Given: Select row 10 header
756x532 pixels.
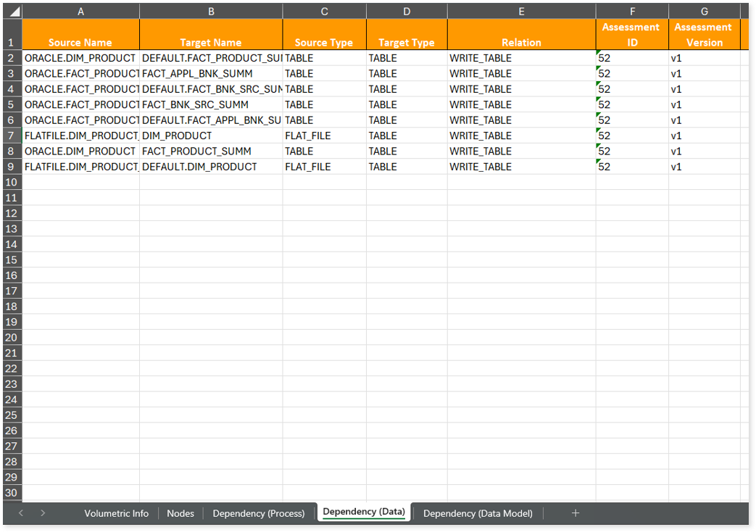Looking at the screenshot, I should point(11,182).
